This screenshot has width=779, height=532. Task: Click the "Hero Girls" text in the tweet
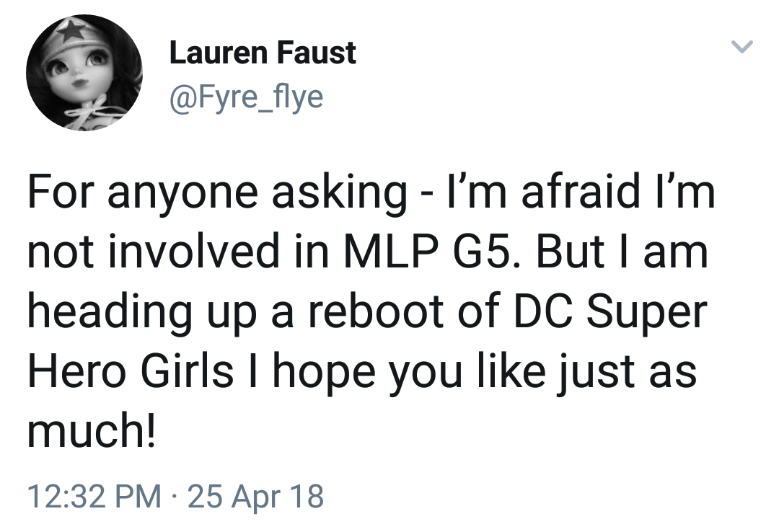coord(130,371)
